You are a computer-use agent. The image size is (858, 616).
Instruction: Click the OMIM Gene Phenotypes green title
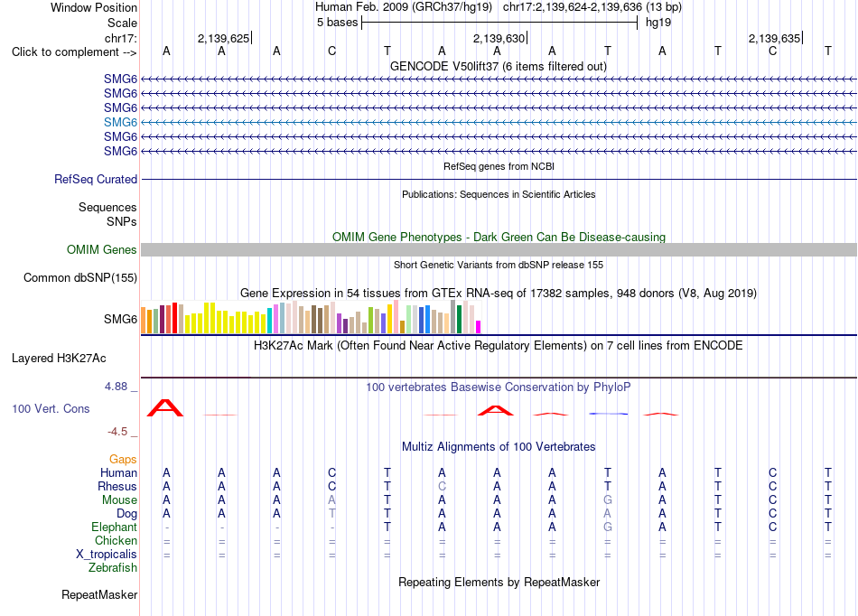pos(499,237)
